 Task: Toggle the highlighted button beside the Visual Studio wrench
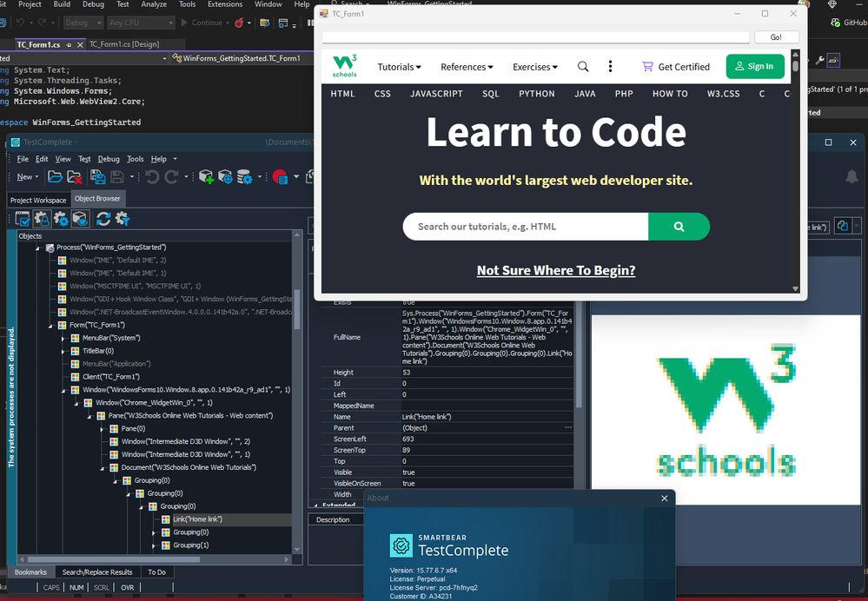click(833, 60)
